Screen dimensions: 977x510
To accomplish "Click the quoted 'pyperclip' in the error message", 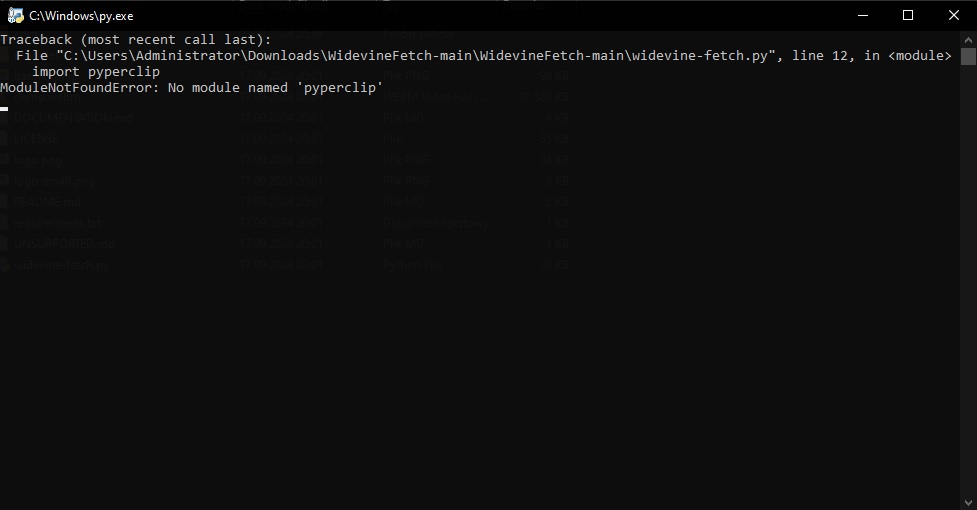I will (x=344, y=88).
